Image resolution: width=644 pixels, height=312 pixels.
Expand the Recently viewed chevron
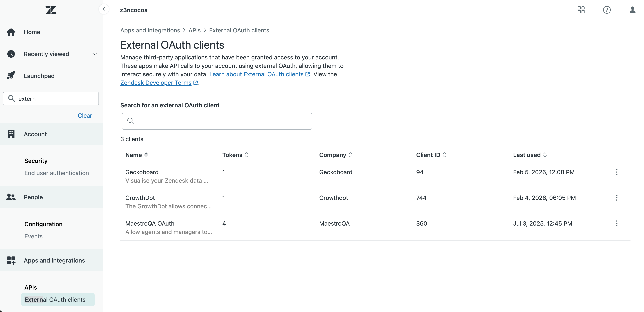[94, 54]
